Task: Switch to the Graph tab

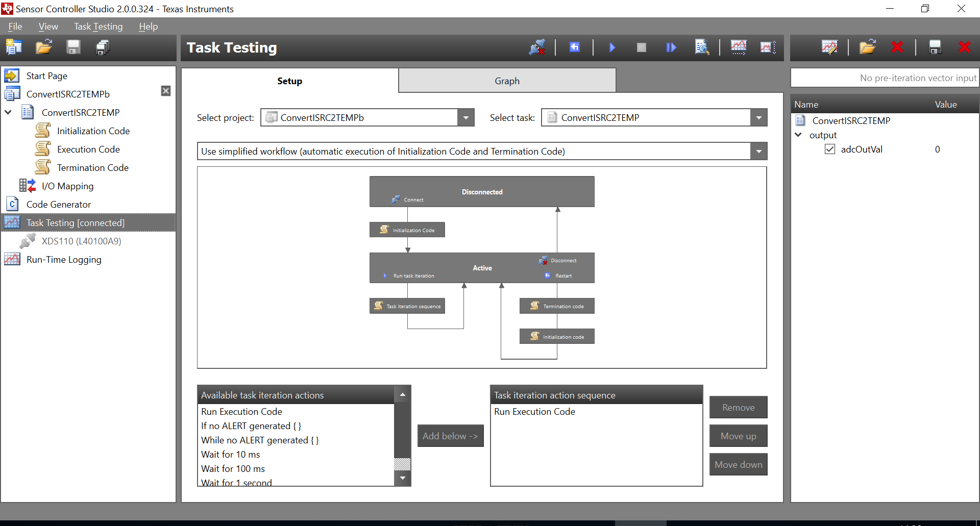Action: click(x=507, y=81)
